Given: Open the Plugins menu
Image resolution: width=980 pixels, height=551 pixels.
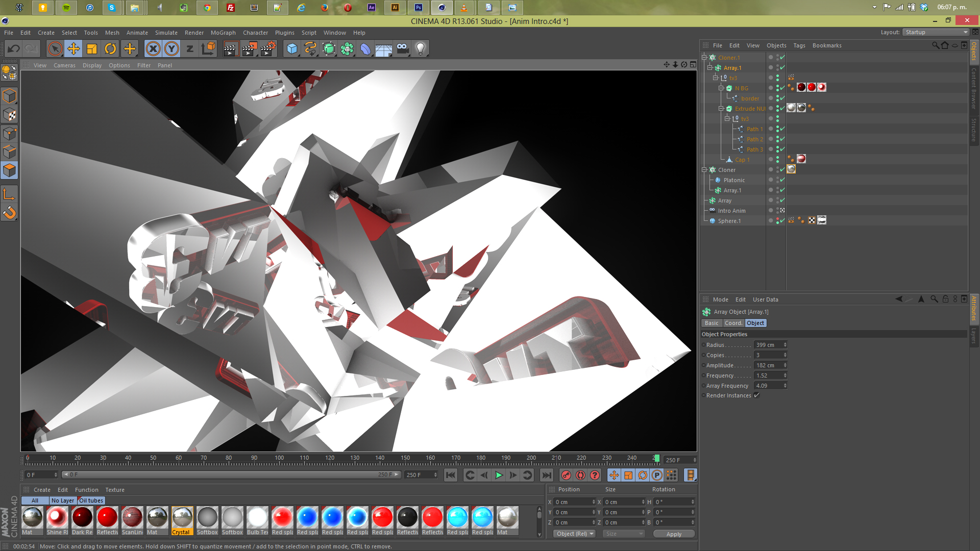Looking at the screenshot, I should (x=284, y=33).
